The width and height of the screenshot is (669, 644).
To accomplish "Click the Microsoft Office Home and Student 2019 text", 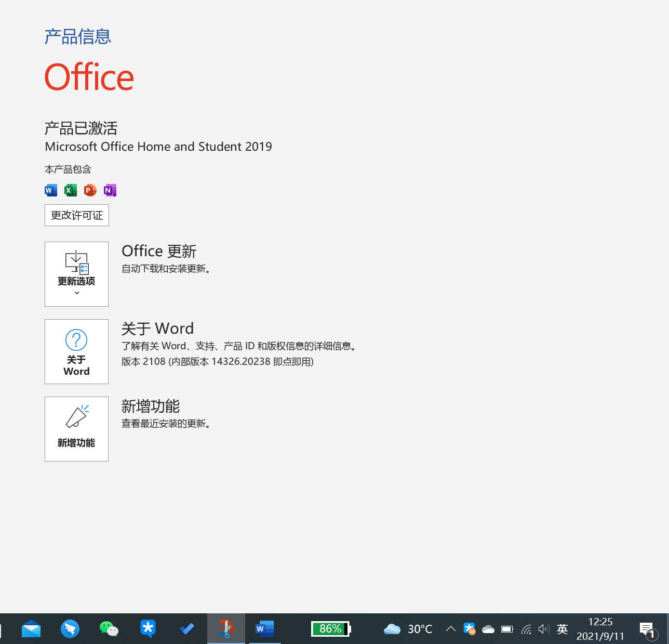I will (x=158, y=147).
